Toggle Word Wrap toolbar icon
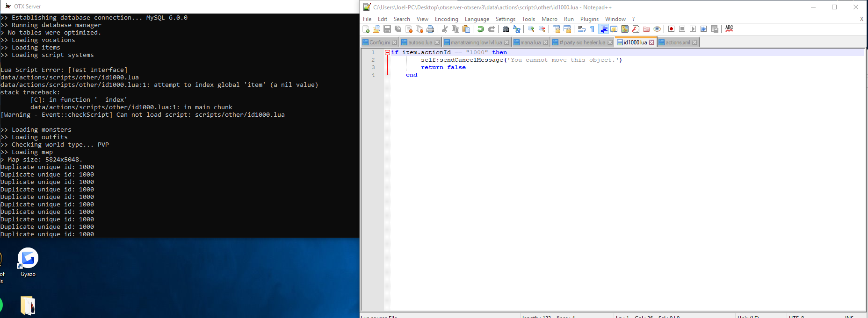Screen dimensions: 868x318 click(x=581, y=29)
